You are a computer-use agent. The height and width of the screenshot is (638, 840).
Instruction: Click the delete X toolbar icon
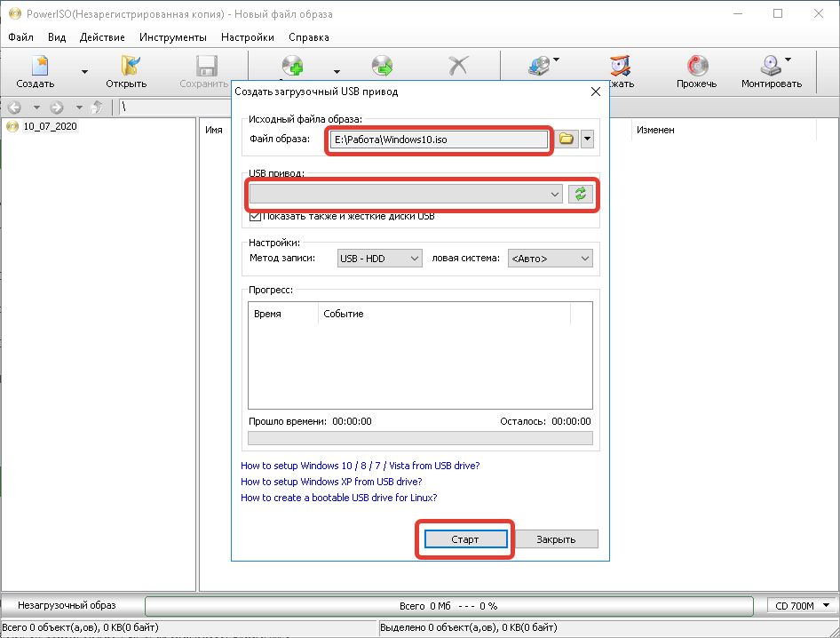coord(458,66)
